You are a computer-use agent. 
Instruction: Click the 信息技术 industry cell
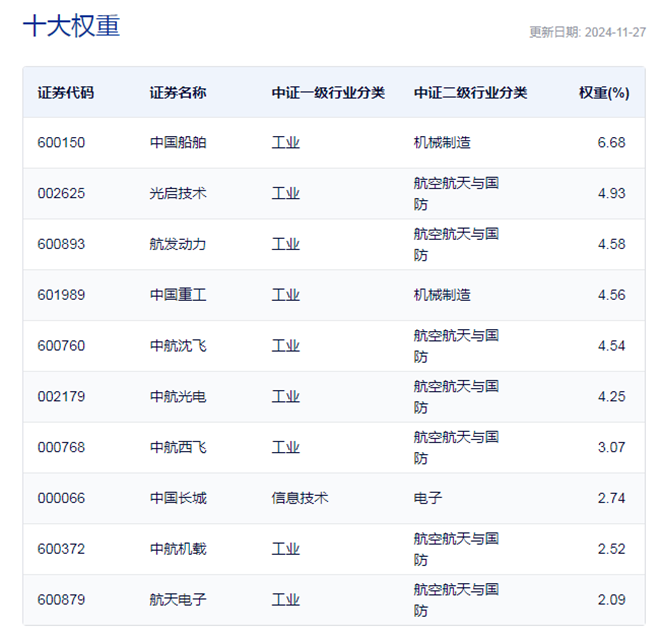pos(300,498)
